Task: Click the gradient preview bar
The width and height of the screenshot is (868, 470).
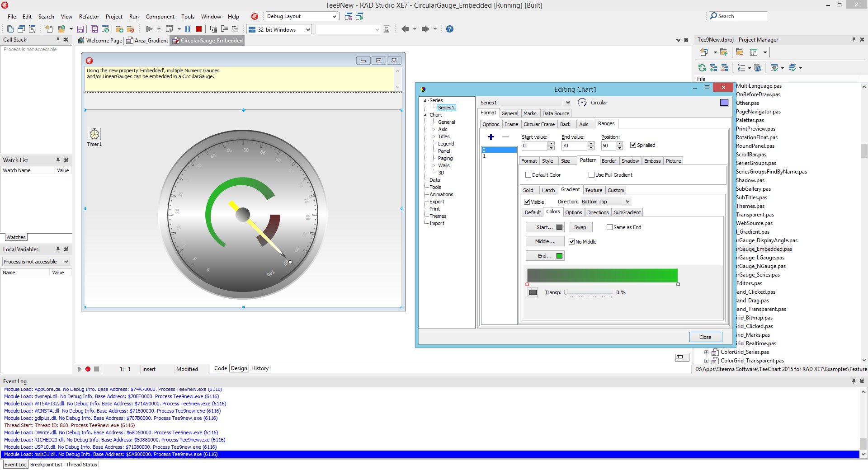Action: click(602, 275)
